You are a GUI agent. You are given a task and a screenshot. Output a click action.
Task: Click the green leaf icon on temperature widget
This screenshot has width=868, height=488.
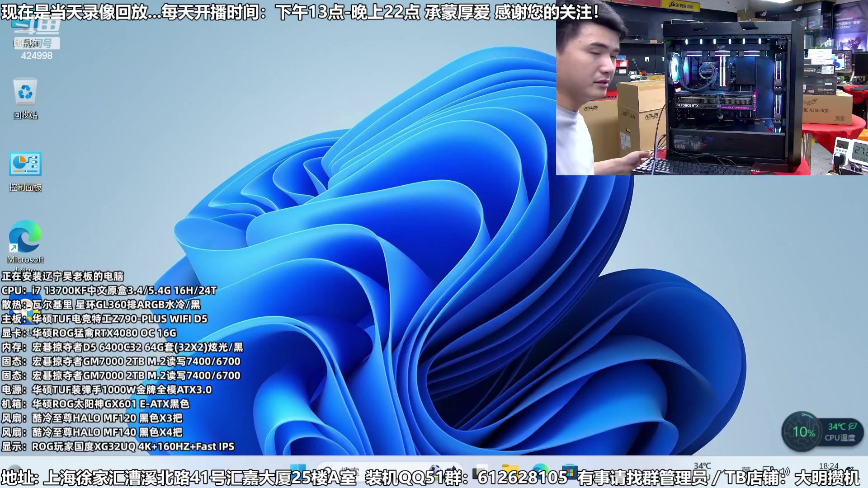click(853, 426)
